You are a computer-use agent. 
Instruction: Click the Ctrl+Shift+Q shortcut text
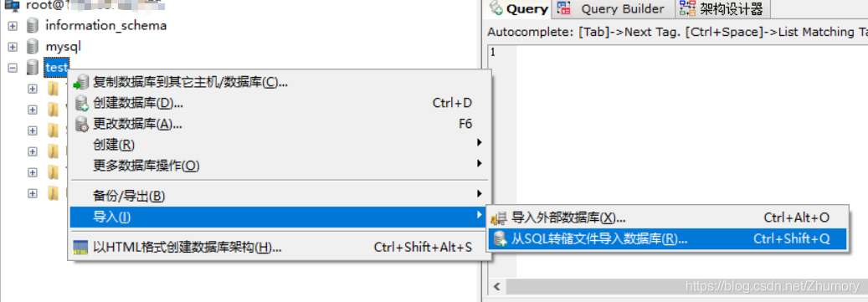tap(792, 239)
